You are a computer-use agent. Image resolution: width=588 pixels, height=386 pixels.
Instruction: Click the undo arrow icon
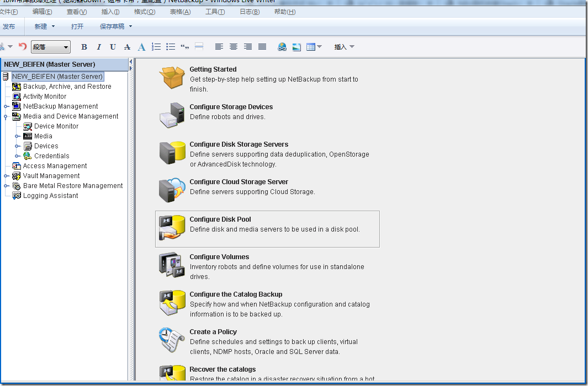23,46
